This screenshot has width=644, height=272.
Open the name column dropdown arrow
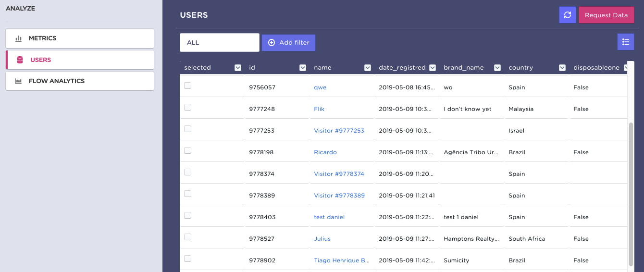[368, 68]
